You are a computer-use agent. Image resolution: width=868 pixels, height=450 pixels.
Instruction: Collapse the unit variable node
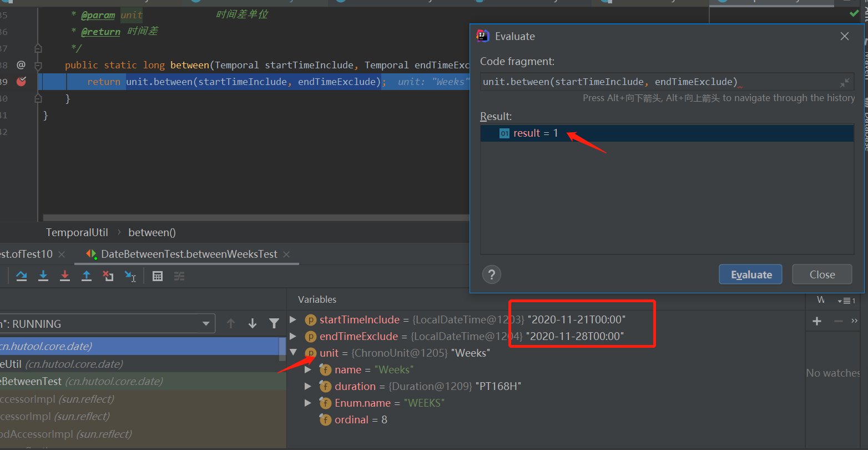tap(293, 353)
